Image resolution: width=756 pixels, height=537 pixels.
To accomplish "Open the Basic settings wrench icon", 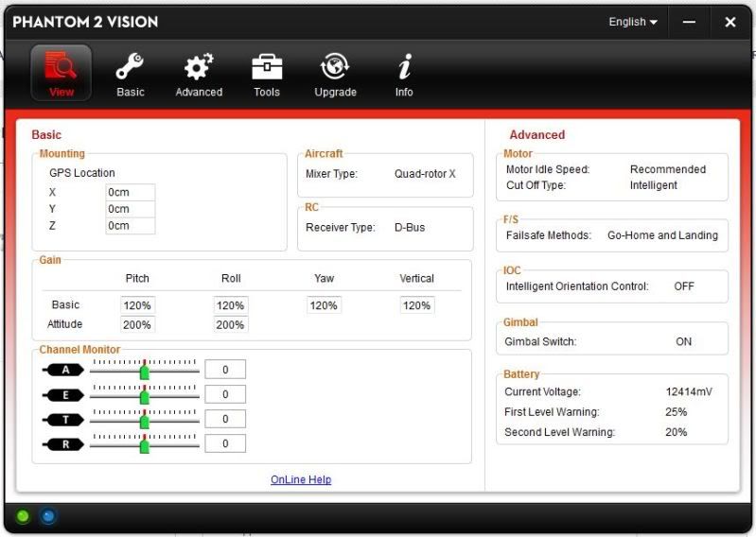I will point(131,68).
